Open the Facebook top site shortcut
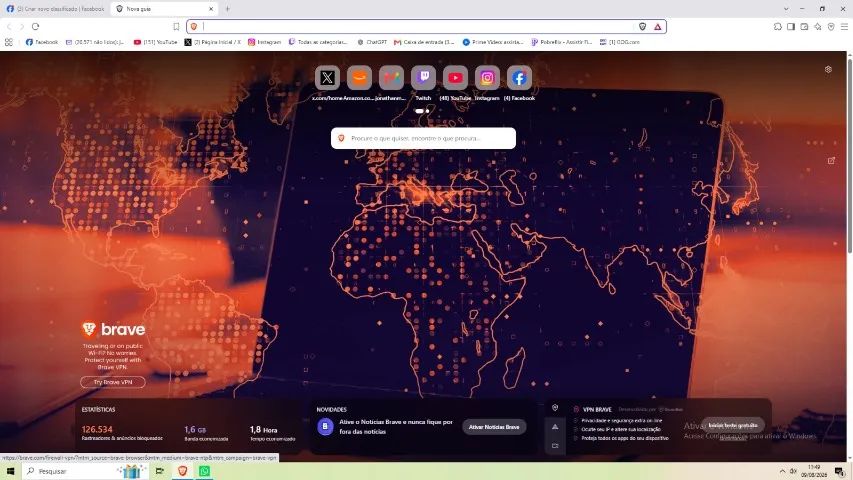 [x=519, y=78]
